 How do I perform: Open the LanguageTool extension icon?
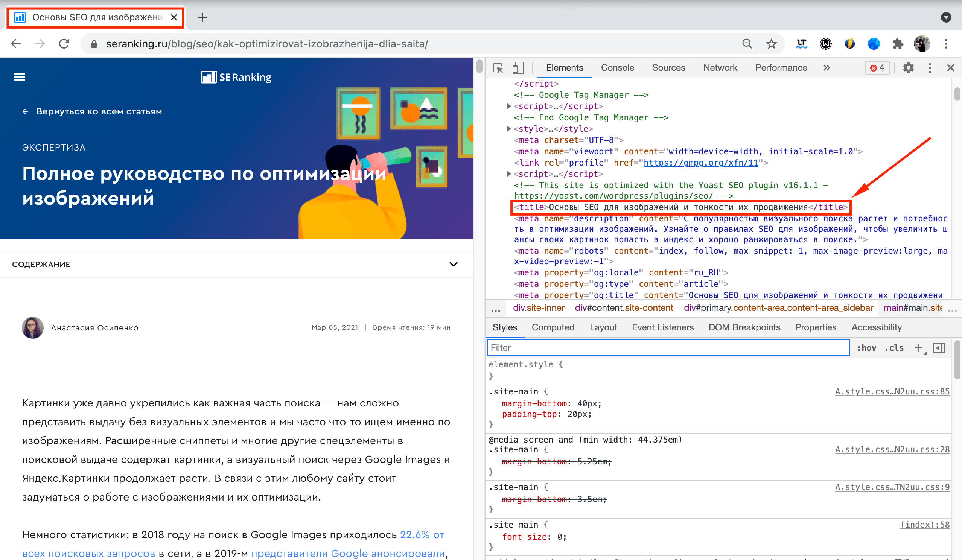pyautogui.click(x=801, y=44)
